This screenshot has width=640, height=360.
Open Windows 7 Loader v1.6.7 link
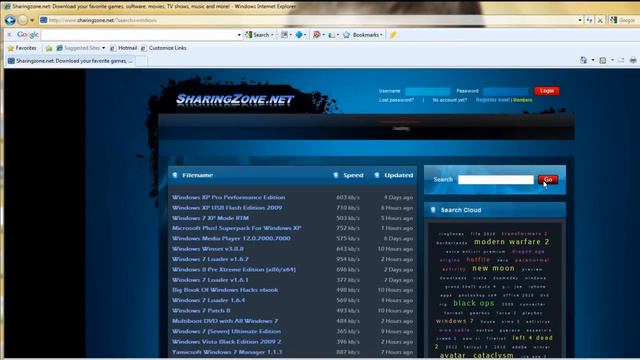coord(210,259)
